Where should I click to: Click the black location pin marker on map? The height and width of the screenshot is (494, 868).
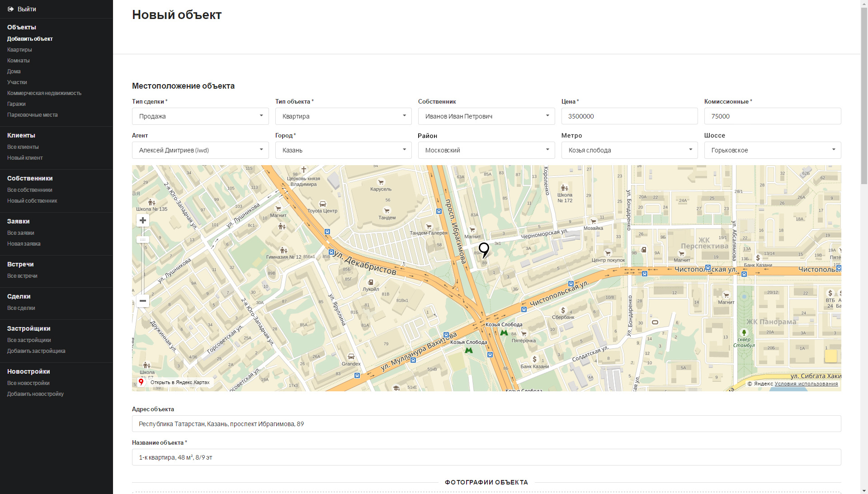coord(484,249)
